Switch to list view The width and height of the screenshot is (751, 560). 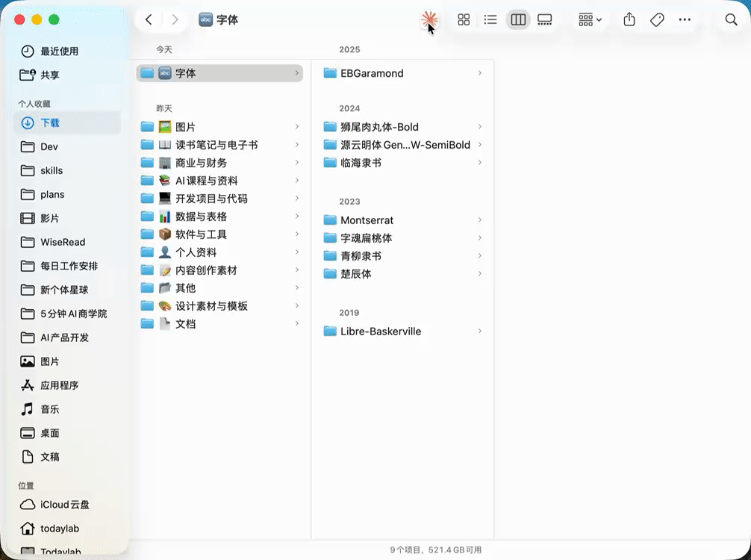[490, 19]
